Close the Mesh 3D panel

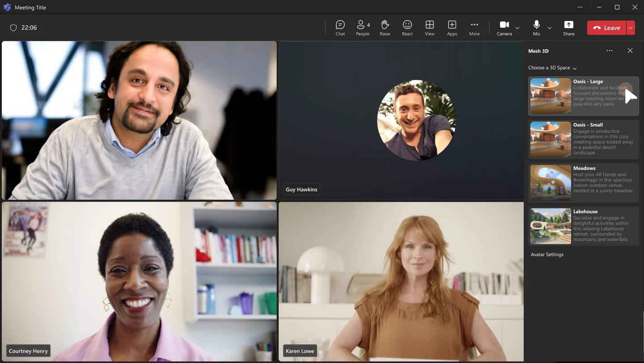tap(630, 51)
